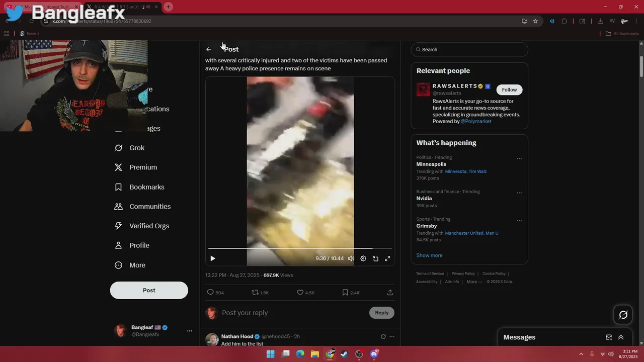Click the Minnesota, Tim Walz link
Screen dimensions: 644x362
(466, 171)
